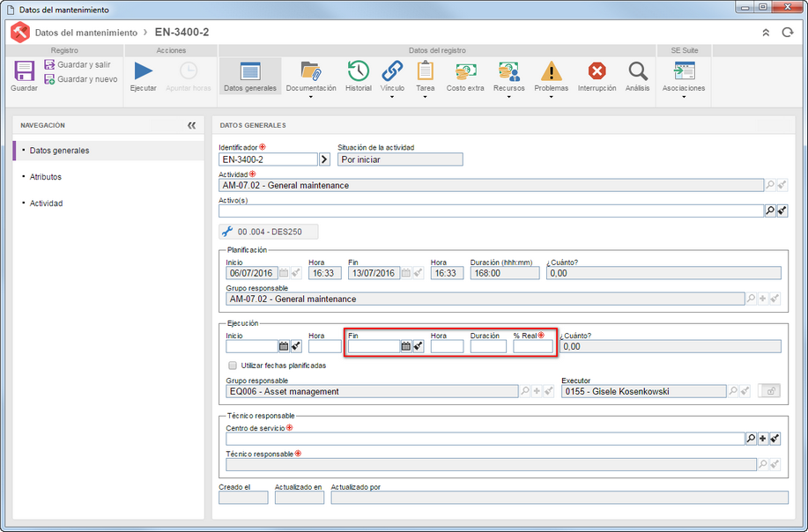Search Executor with the magnifier icon
Viewport: 808px width, 532px height.
coord(733,391)
